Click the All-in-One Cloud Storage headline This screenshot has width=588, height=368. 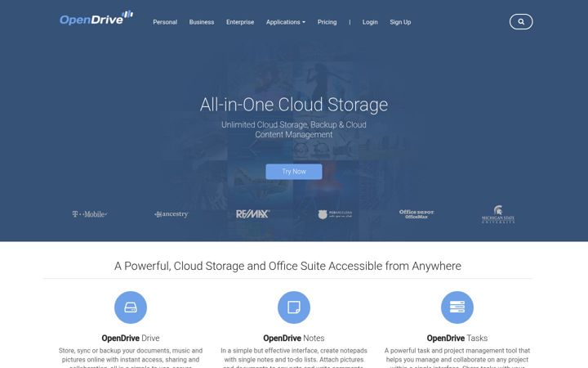coord(294,105)
